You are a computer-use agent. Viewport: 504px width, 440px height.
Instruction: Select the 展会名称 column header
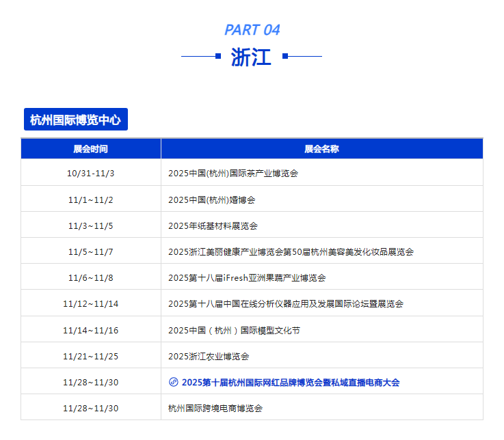(321, 149)
